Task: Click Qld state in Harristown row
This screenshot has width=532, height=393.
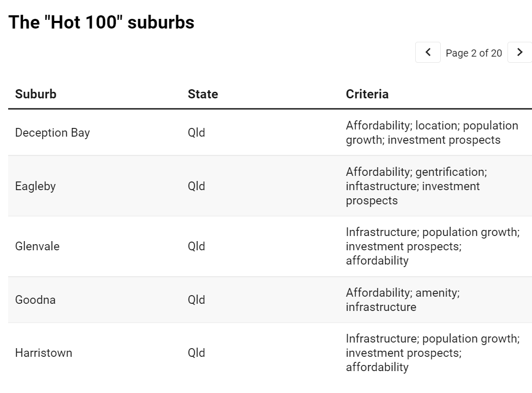Action: (196, 353)
